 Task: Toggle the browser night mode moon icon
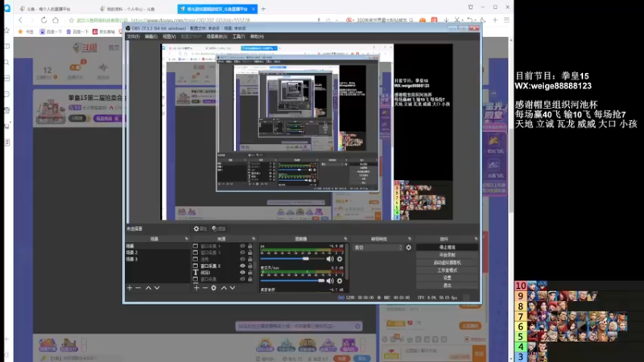tap(483, 19)
